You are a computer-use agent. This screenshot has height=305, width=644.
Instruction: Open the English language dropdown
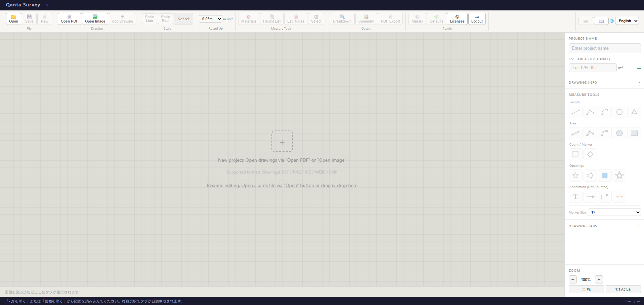pyautogui.click(x=627, y=21)
